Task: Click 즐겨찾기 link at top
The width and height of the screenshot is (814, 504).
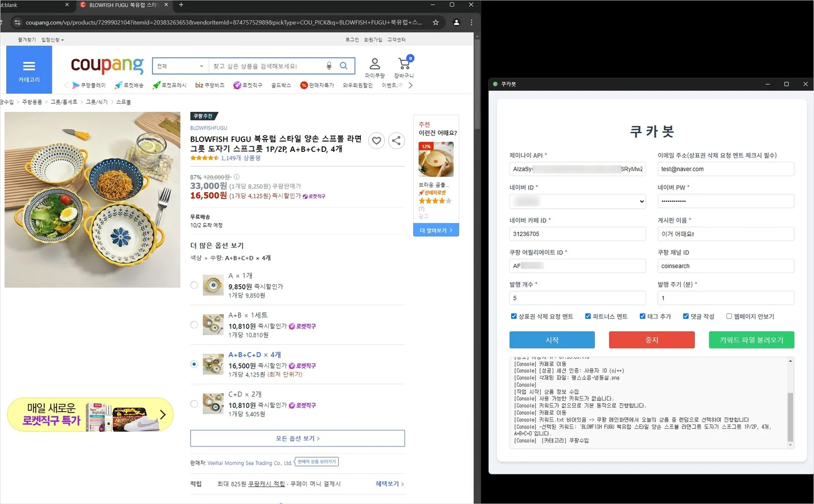Action: click(x=27, y=40)
